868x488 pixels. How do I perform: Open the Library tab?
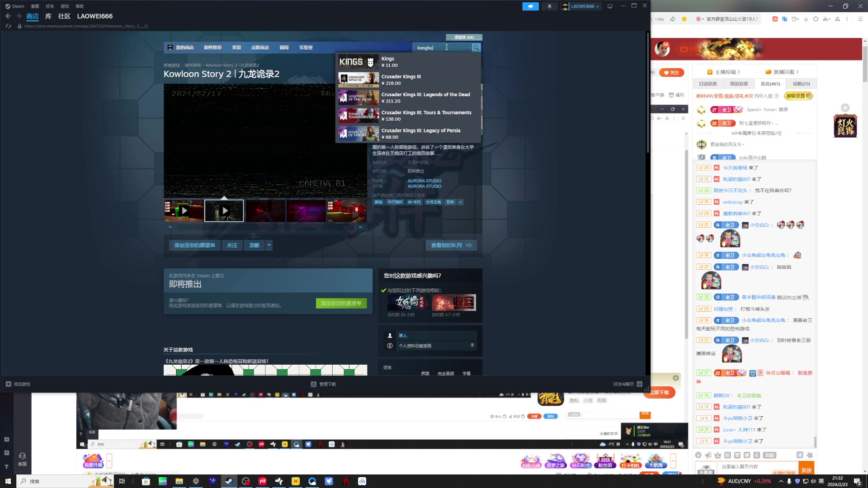48,16
